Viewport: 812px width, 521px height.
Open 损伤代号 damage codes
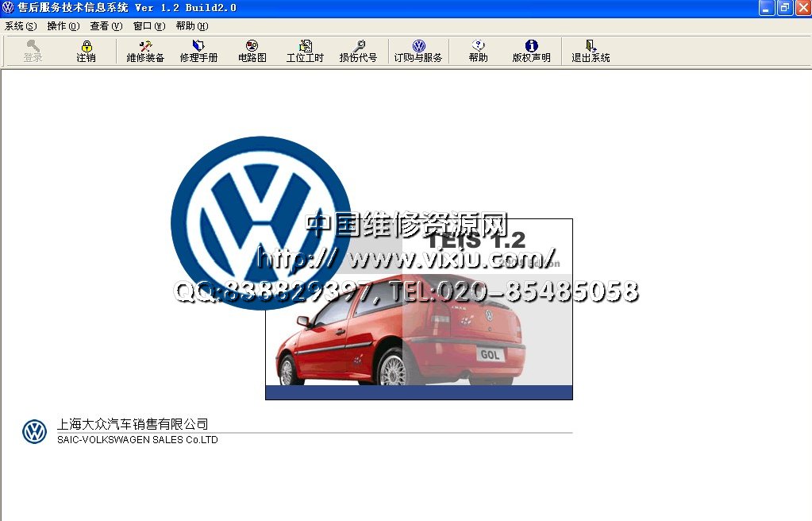point(358,51)
